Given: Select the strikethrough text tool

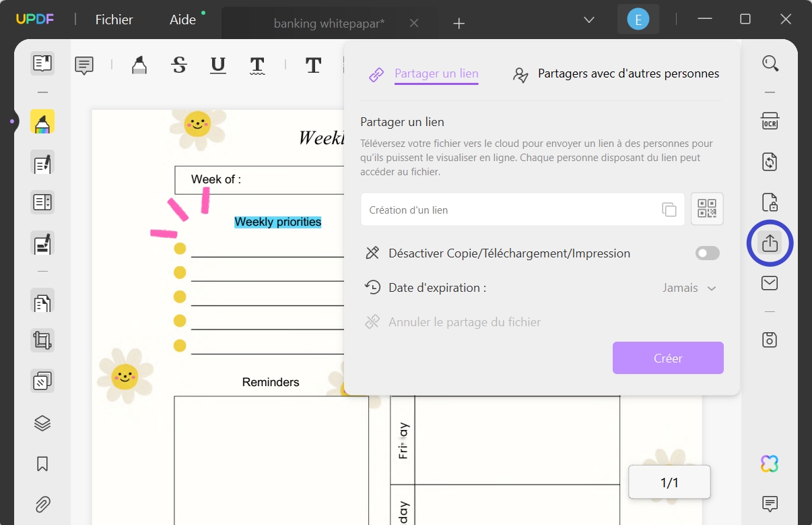Looking at the screenshot, I should click(179, 65).
